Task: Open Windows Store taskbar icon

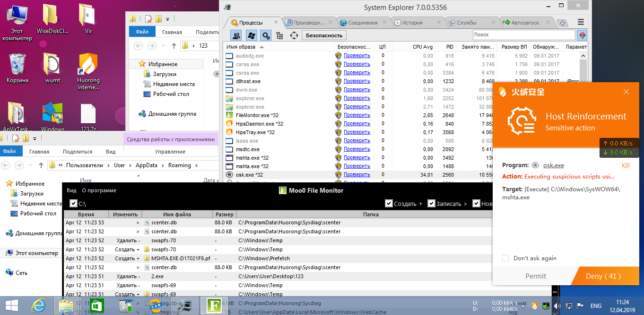Action: [97, 306]
